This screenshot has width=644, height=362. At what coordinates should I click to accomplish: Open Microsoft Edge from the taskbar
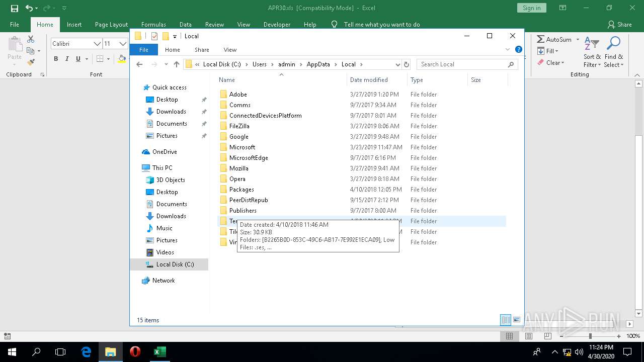[86, 352]
